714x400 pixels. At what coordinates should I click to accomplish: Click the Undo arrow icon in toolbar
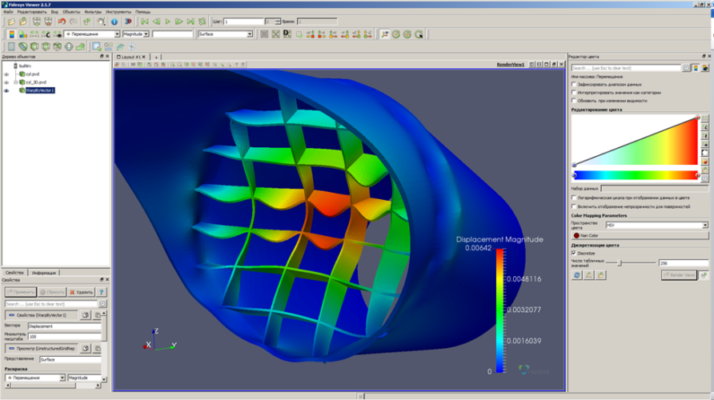click(x=62, y=21)
